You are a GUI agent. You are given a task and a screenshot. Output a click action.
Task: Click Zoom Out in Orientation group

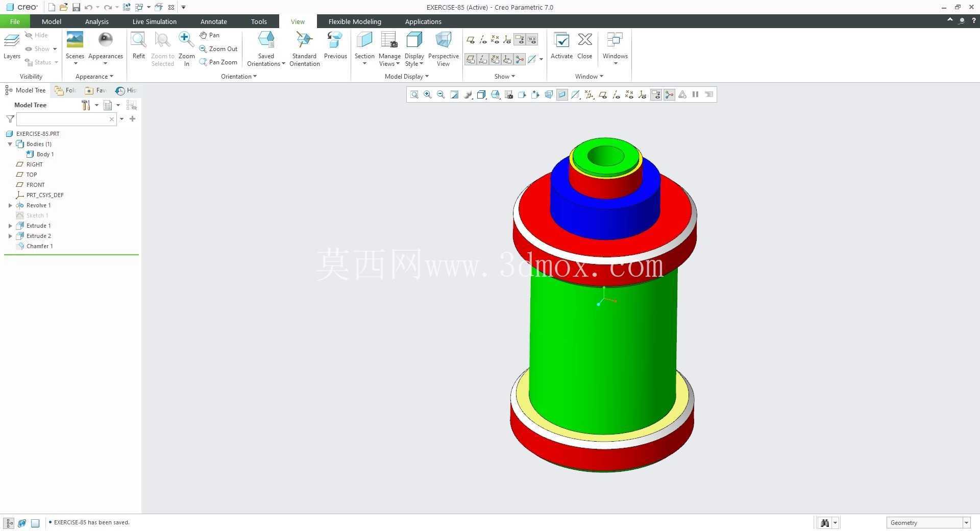(218, 49)
